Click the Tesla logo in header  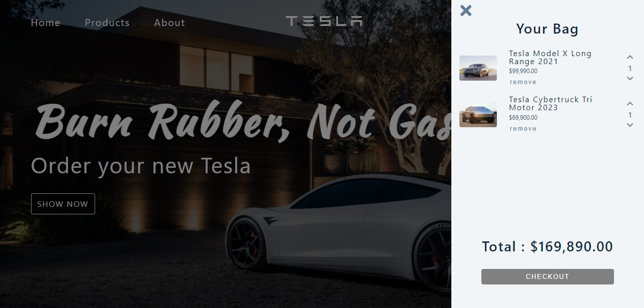pos(324,21)
